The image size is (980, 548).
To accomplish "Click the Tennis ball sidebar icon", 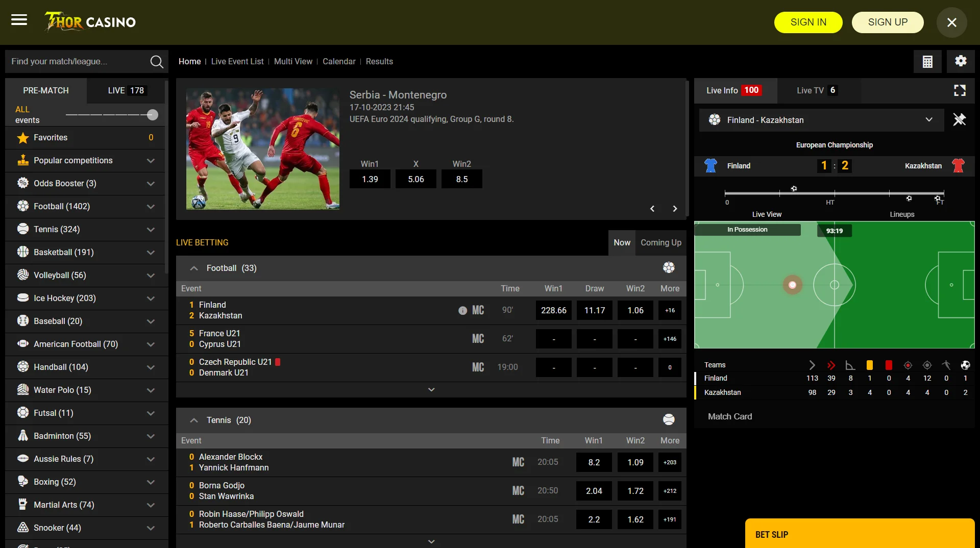I will click(x=22, y=229).
